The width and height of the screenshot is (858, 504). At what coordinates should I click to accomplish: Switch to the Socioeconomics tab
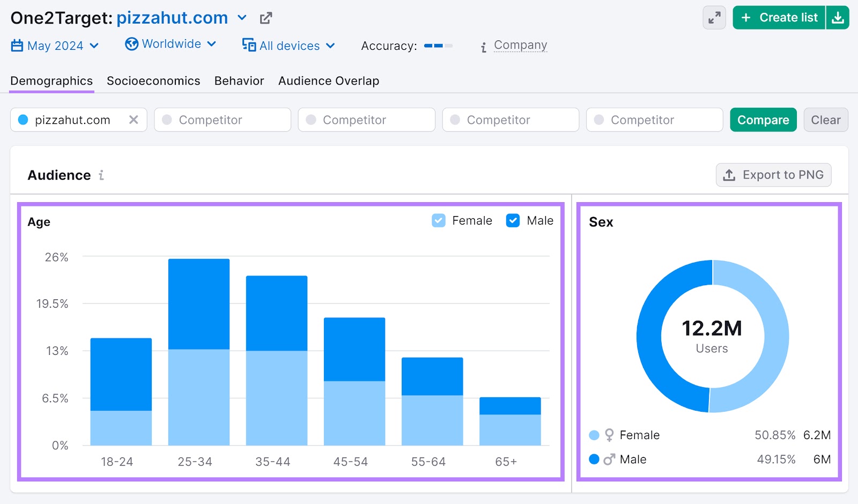(153, 80)
